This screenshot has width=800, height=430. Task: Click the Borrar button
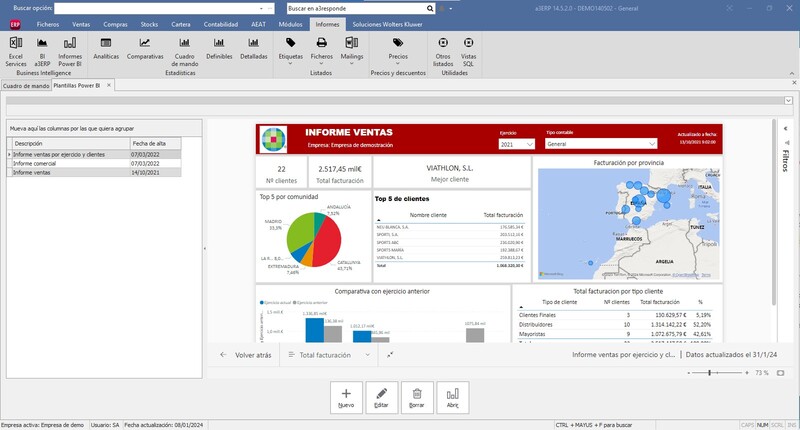(417, 397)
